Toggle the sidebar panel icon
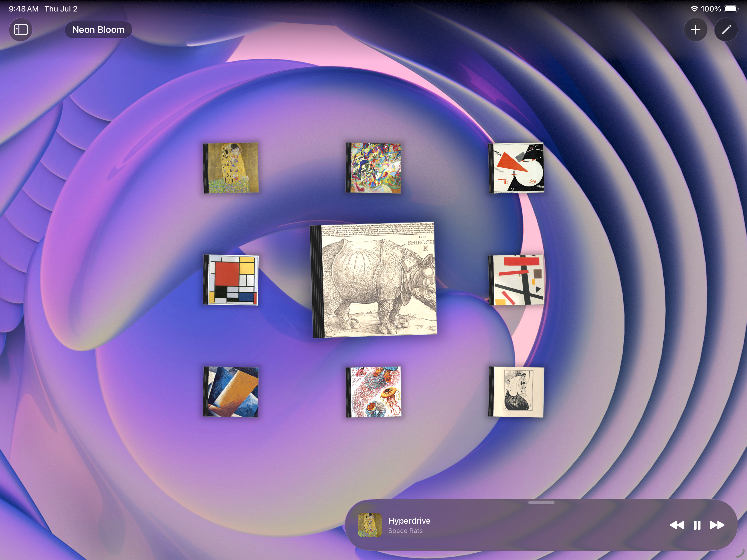This screenshot has height=560, width=747. click(21, 30)
